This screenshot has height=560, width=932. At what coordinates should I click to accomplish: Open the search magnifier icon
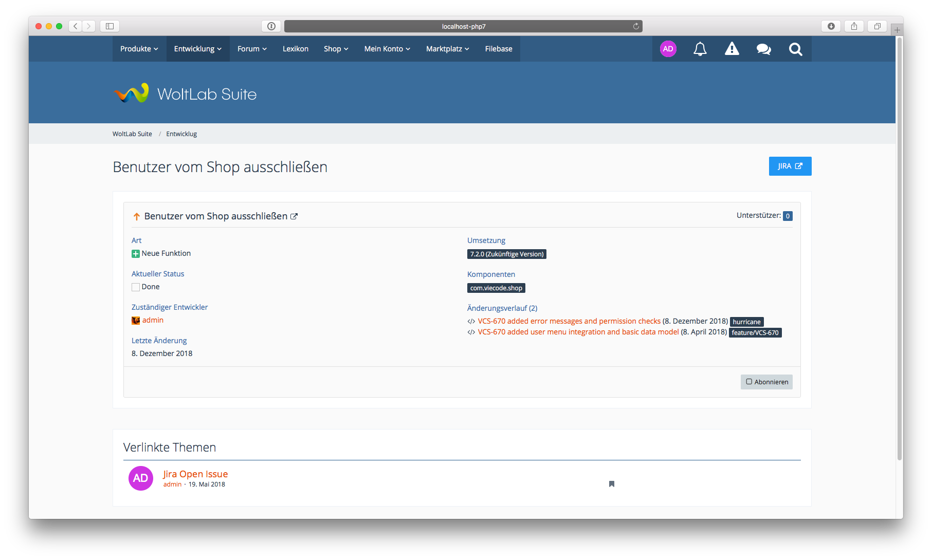(x=795, y=49)
